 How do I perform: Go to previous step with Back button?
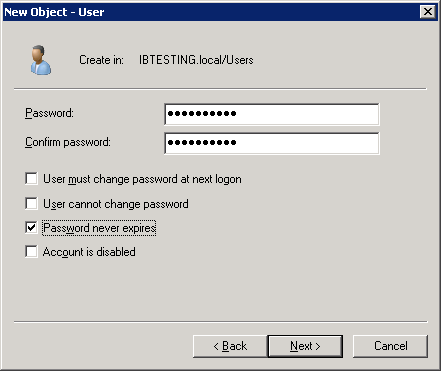tap(230, 346)
